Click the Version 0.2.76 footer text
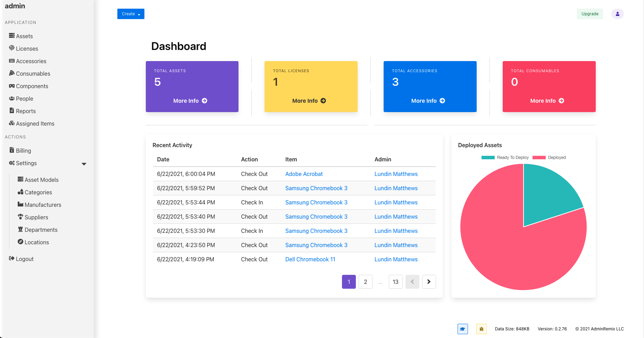 552,329
